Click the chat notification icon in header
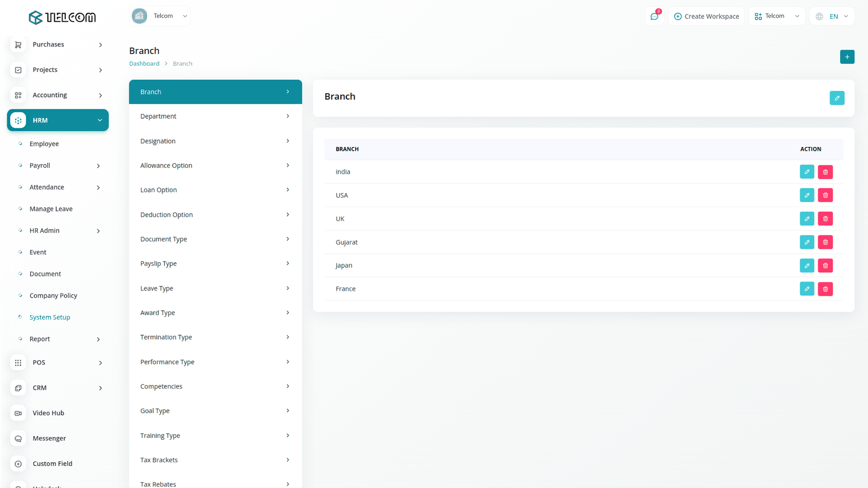 pos(654,16)
